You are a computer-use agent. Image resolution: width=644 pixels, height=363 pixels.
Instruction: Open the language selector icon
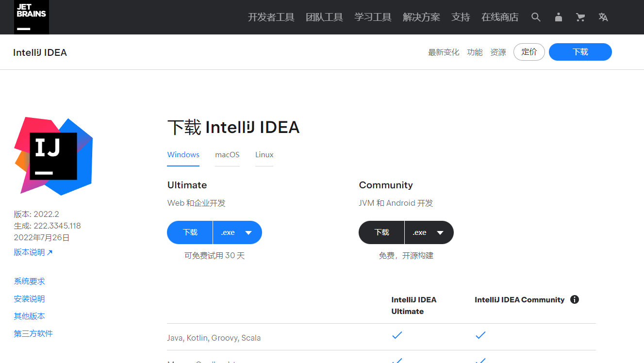[x=603, y=17]
